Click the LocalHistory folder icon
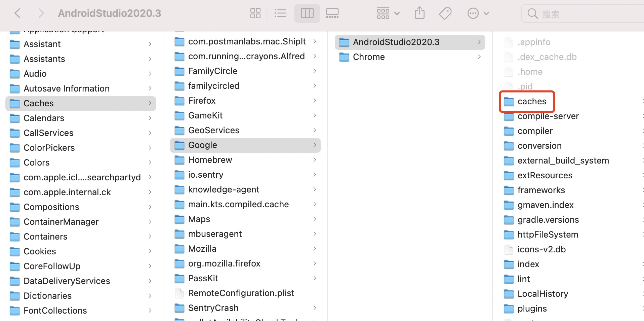 (x=509, y=294)
